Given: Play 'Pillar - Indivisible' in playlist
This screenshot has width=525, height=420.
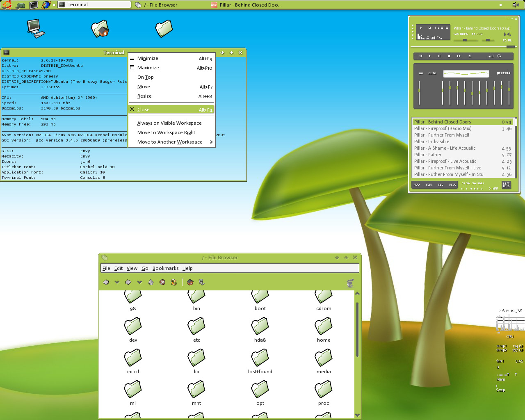Looking at the screenshot, I should point(463,142).
